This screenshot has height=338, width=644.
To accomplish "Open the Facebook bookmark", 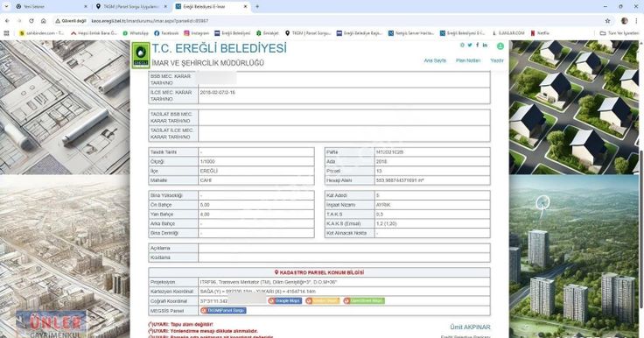I will (166, 33).
